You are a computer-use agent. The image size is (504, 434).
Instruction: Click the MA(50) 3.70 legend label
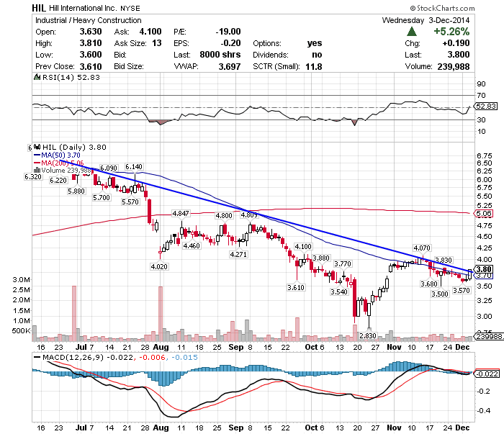click(x=60, y=155)
